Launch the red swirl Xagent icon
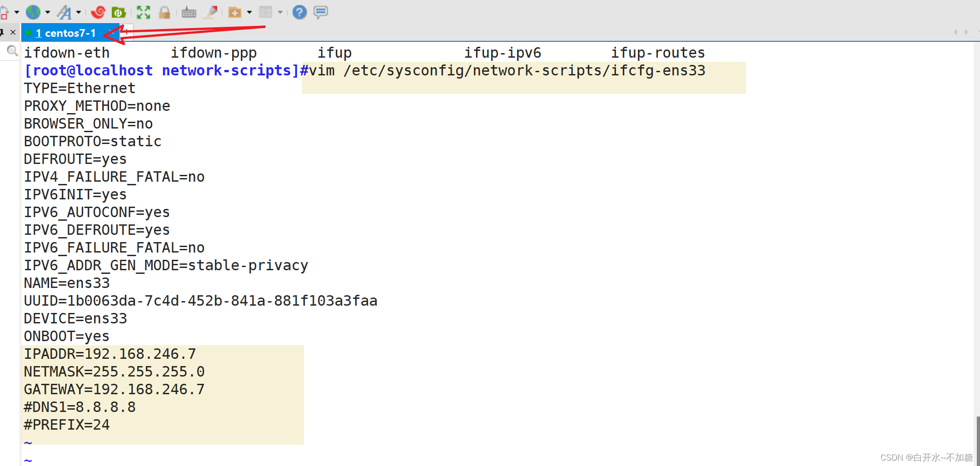Viewport: 980px width, 466px height. pyautogui.click(x=98, y=12)
